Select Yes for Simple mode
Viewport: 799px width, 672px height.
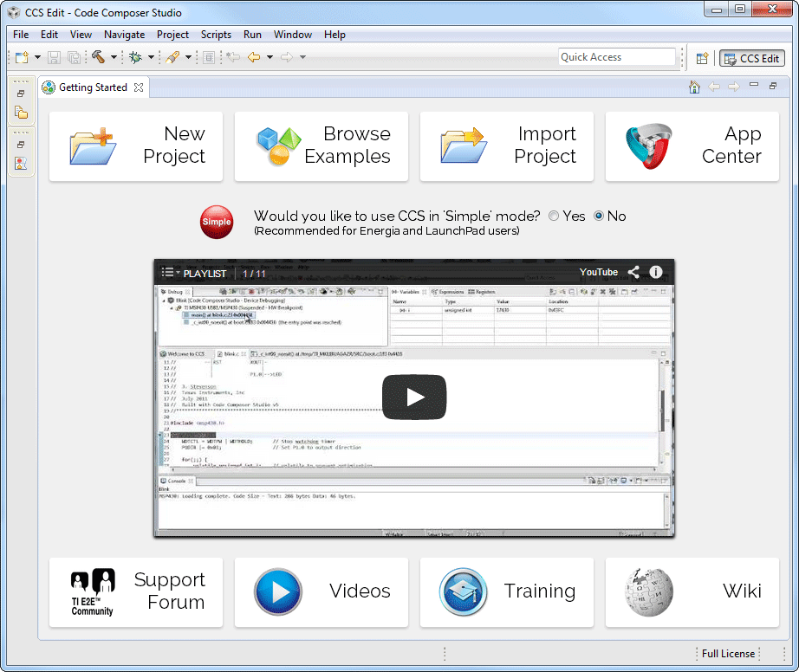pyautogui.click(x=554, y=216)
